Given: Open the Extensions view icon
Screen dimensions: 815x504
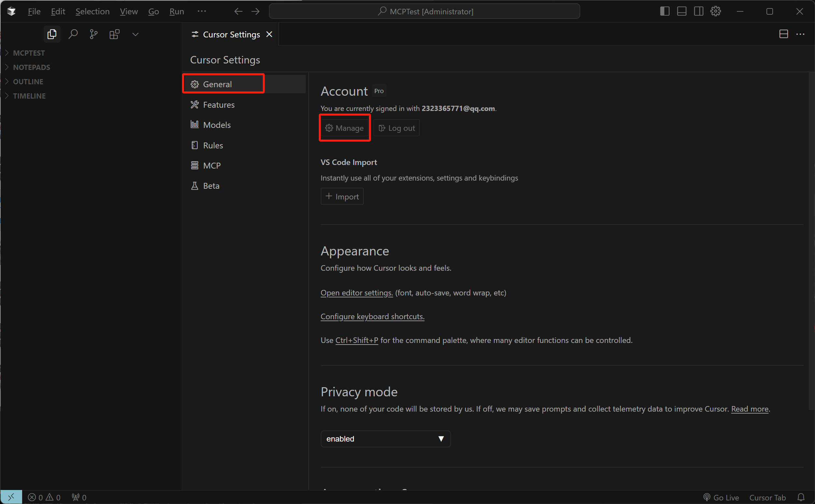Looking at the screenshot, I should click(114, 34).
